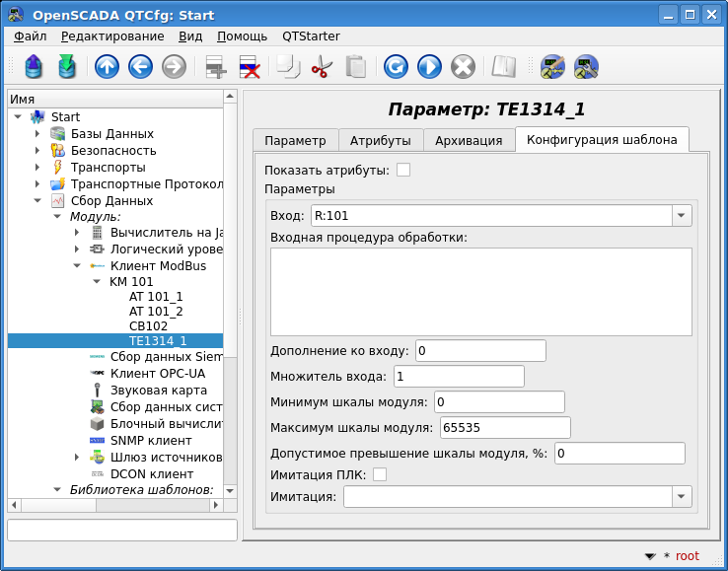
Task: Enable the Показать атрибуты checkbox
Action: coord(403,170)
